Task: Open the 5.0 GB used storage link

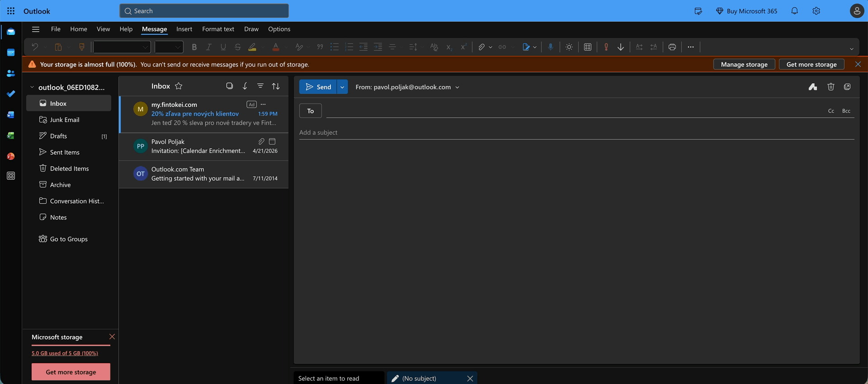Action: click(65, 353)
